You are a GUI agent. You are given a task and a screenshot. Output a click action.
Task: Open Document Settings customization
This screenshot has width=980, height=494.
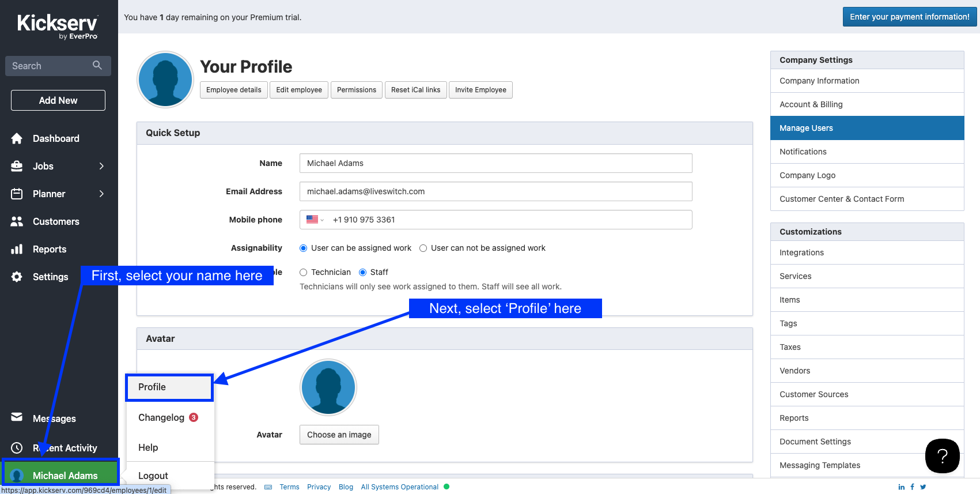(867, 442)
